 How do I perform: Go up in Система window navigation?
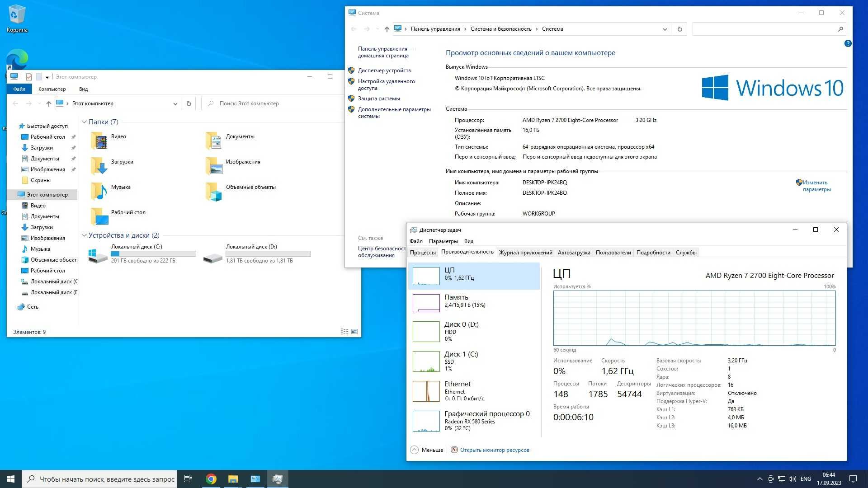pyautogui.click(x=387, y=29)
